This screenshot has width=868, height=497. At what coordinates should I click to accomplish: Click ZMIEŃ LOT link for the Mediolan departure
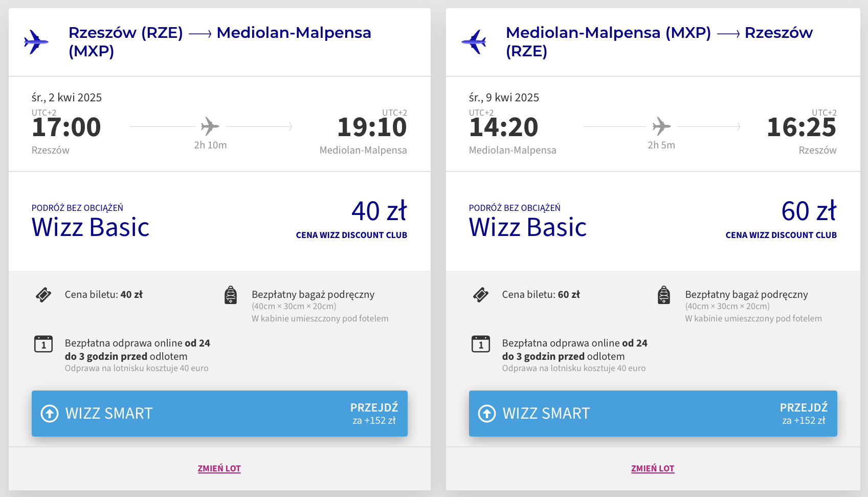tap(653, 468)
